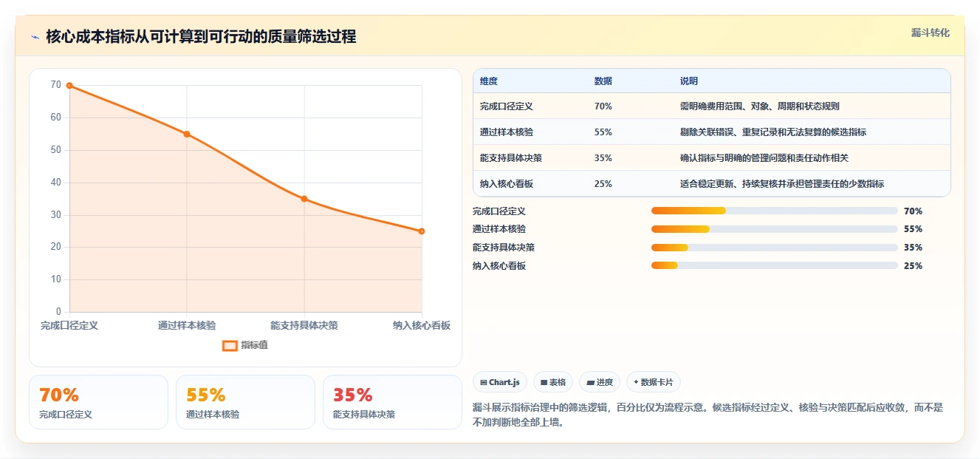980x459 pixels.
Task: Select the 数据卡片 tag chip
Action: (x=653, y=382)
